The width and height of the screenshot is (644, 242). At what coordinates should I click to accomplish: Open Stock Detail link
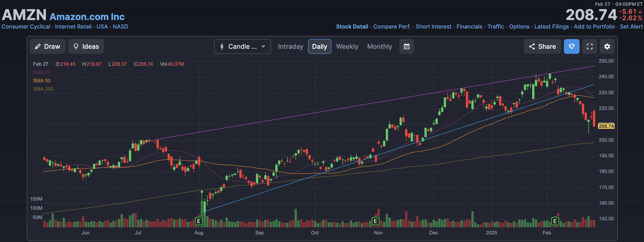point(352,26)
